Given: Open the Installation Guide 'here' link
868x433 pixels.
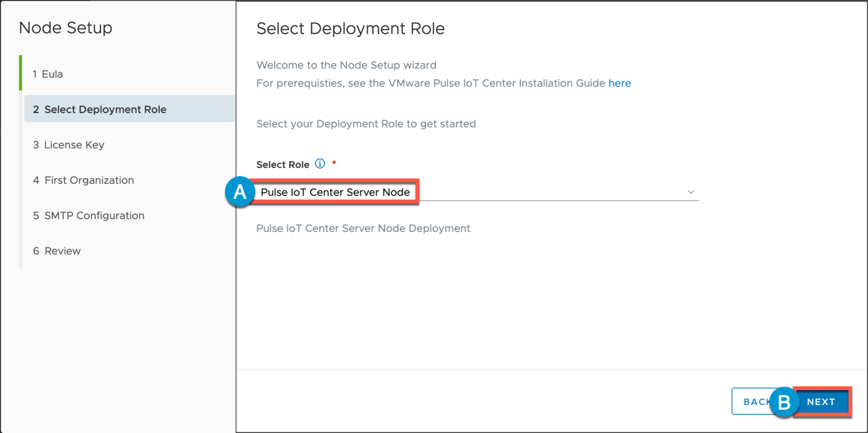Looking at the screenshot, I should point(620,84).
